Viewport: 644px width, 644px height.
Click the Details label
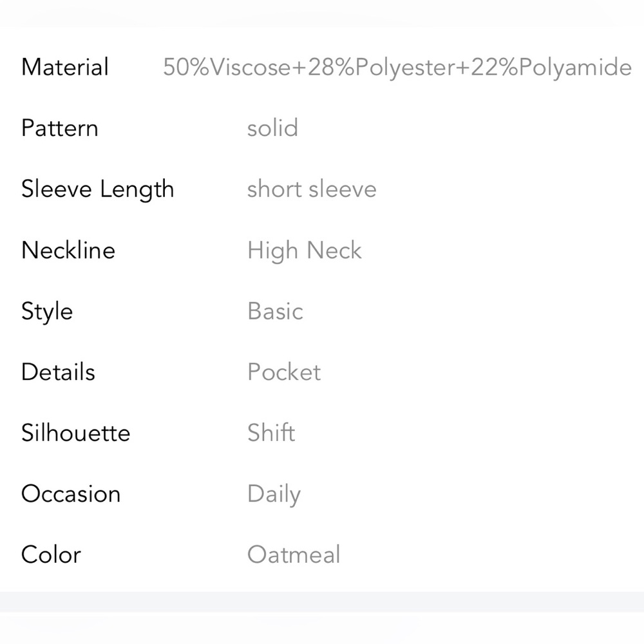tap(58, 372)
